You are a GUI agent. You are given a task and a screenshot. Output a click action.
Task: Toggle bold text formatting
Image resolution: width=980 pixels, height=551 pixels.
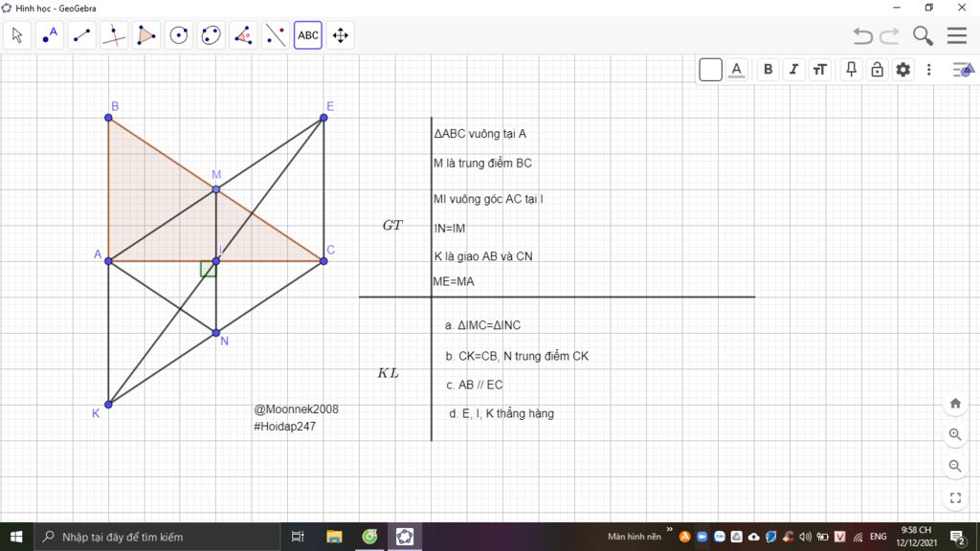tap(768, 69)
